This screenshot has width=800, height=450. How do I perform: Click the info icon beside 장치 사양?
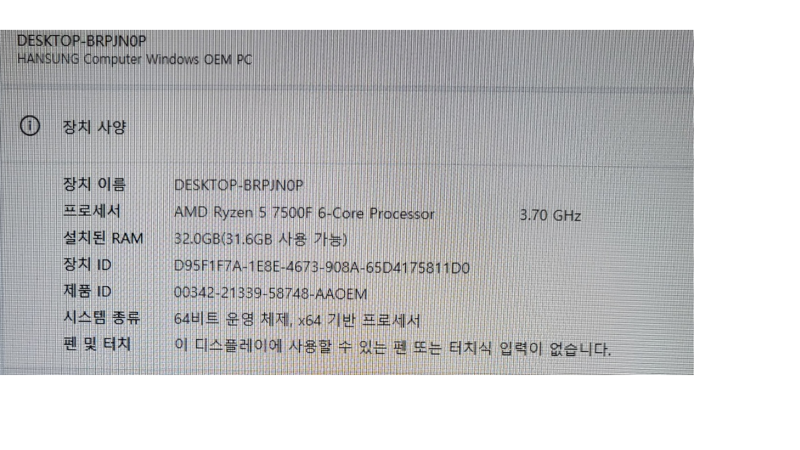pos(30,126)
